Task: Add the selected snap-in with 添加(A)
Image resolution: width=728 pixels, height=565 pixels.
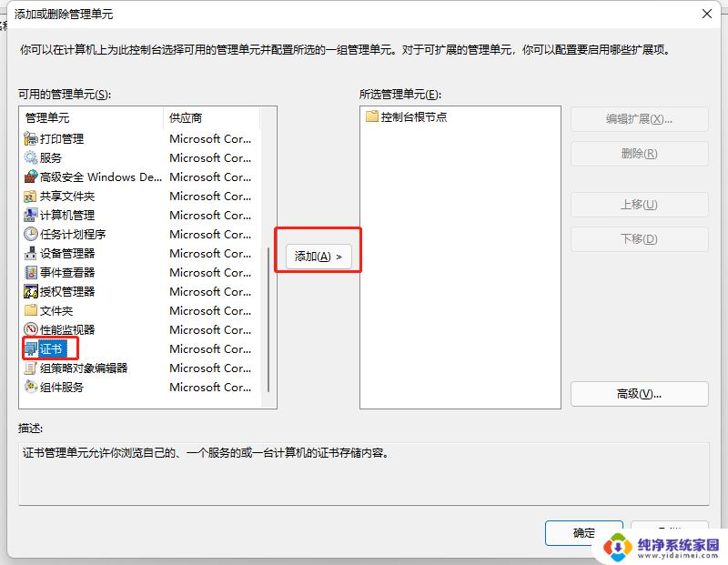Action: pos(318,257)
